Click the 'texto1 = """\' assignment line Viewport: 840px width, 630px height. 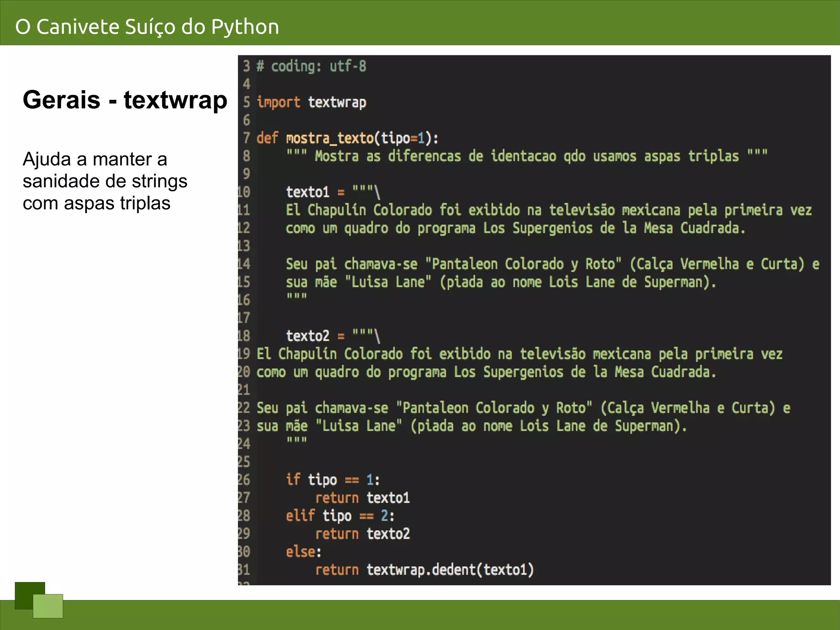tap(333, 192)
